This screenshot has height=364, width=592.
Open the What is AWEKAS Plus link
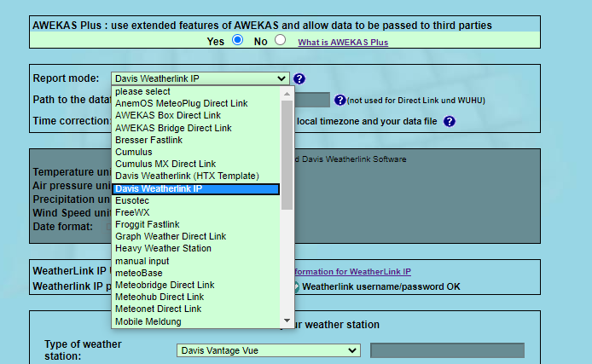pyautogui.click(x=343, y=43)
